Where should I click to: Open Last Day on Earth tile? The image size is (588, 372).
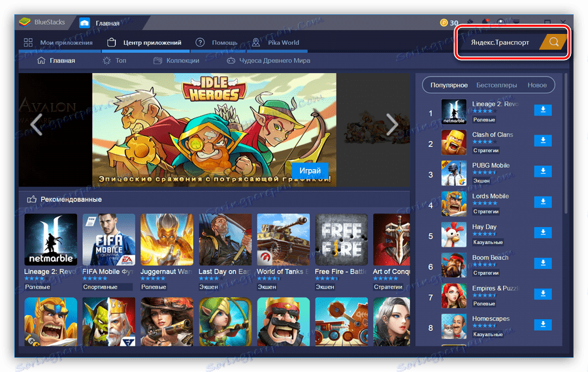225,240
